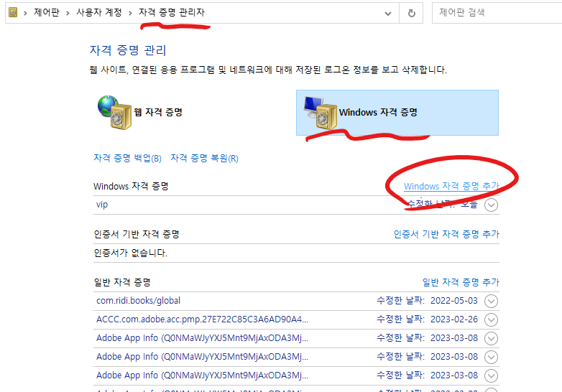The height and width of the screenshot is (392, 562).
Task: Click the globe safe web credentials icon
Action: [x=115, y=113]
